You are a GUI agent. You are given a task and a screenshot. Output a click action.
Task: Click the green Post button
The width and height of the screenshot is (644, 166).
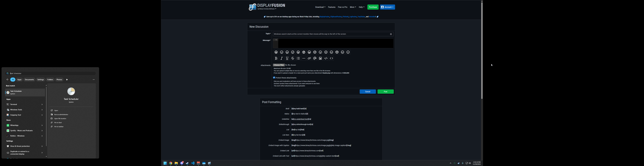[385, 91]
